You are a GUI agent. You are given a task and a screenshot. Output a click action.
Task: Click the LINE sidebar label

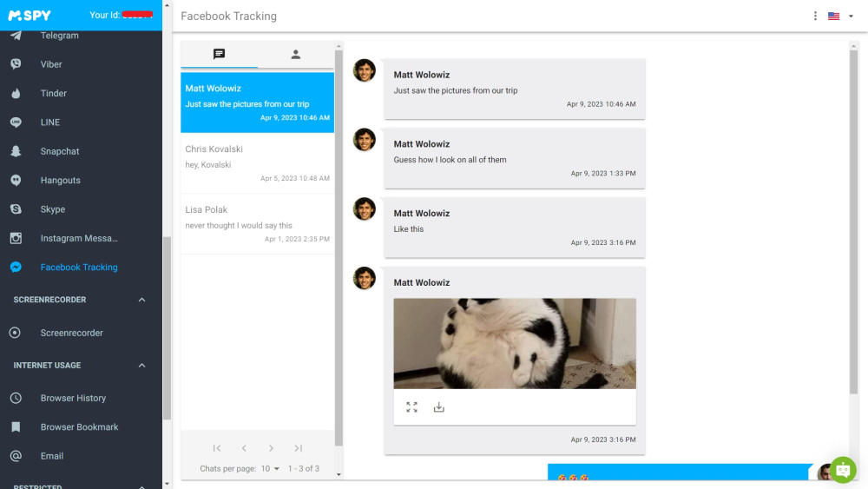pyautogui.click(x=49, y=122)
